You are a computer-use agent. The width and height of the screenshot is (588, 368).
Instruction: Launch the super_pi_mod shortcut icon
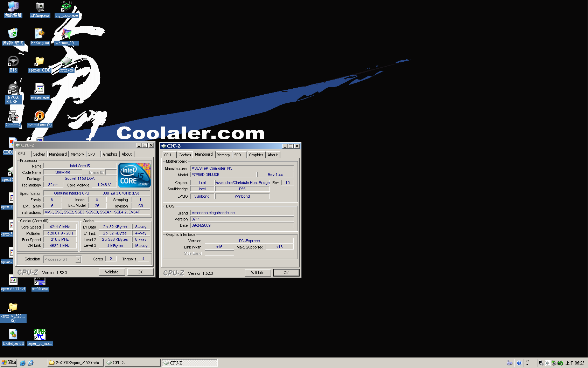(40, 338)
